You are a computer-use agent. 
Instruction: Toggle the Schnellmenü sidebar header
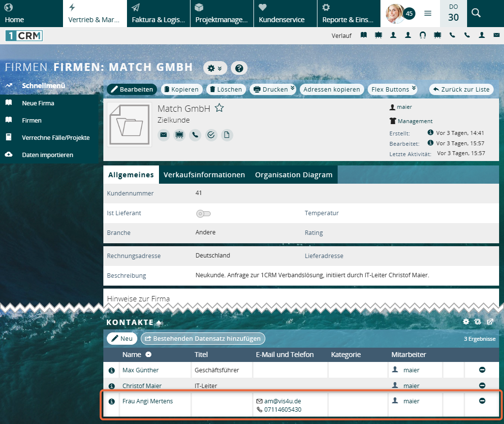tap(43, 86)
